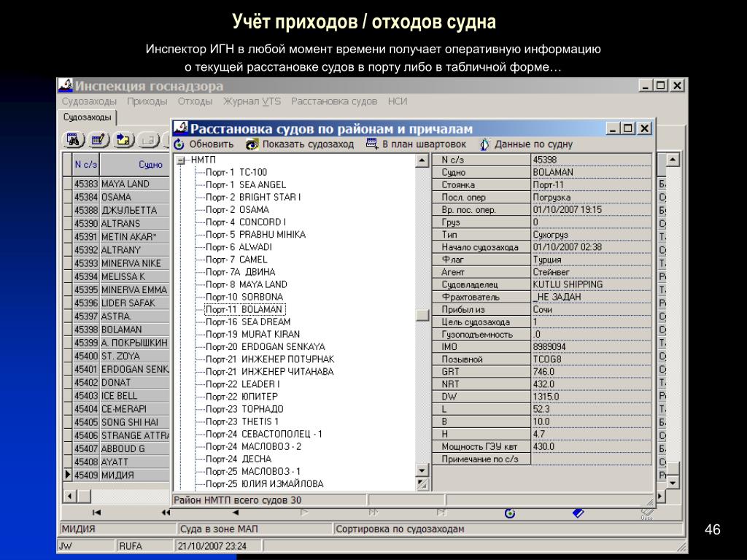Select tree item Порт-21 ИНЖЕНЕР ЧИТАНАВА
747x560 pixels.
pyautogui.click(x=270, y=372)
